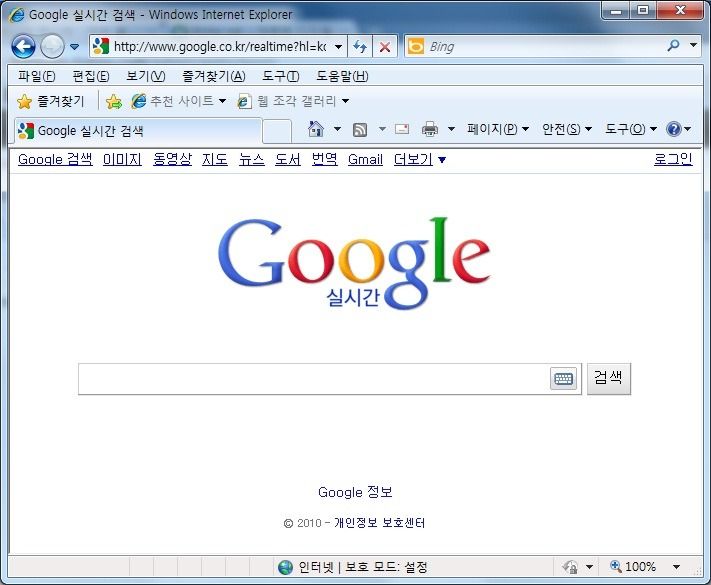
Task: Expand the zoom level dropdown arrow
Action: pos(676,567)
